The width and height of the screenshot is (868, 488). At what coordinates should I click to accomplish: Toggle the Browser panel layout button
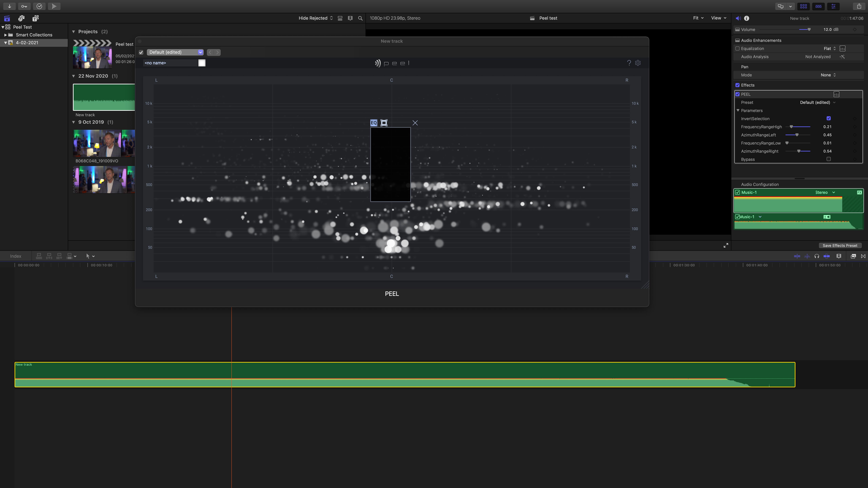point(803,6)
